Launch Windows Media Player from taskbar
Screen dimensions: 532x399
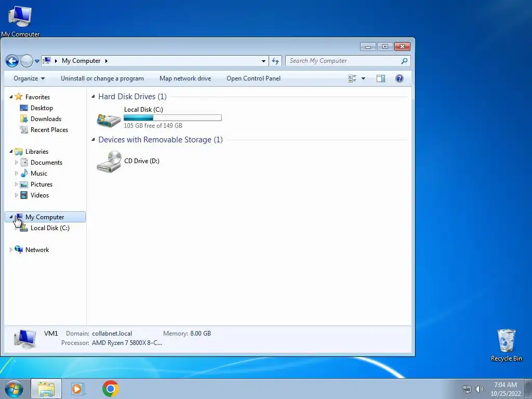pyautogui.click(x=78, y=389)
